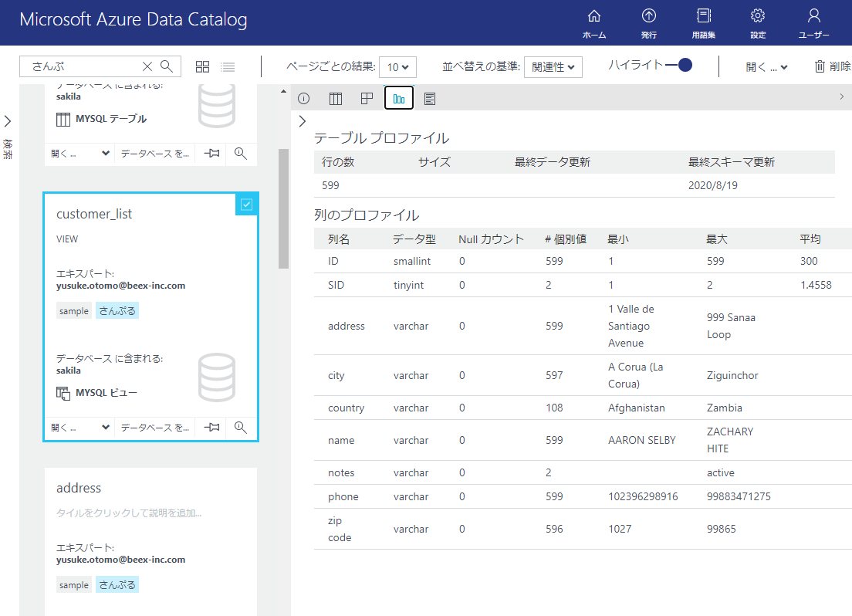
Task: Expand the 開く dropdown on customer_list tile
Action: (x=79, y=427)
